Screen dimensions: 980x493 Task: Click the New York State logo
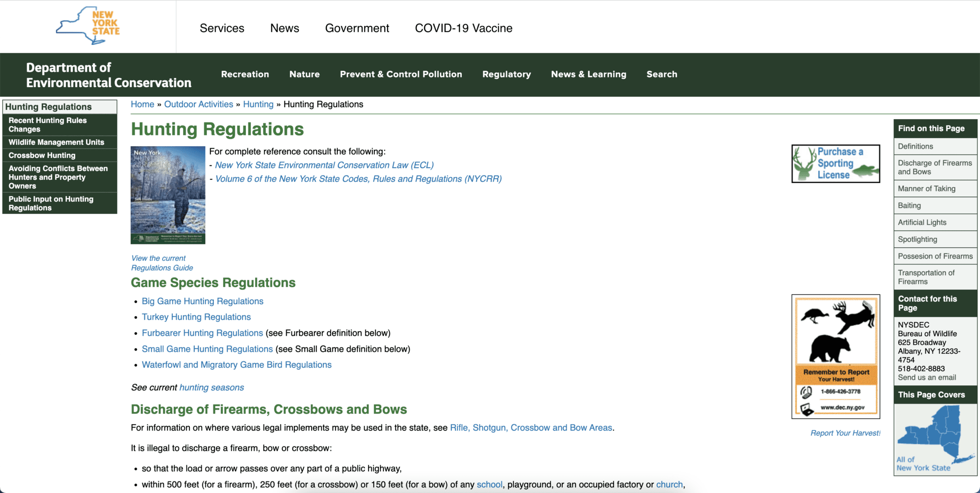click(x=88, y=26)
